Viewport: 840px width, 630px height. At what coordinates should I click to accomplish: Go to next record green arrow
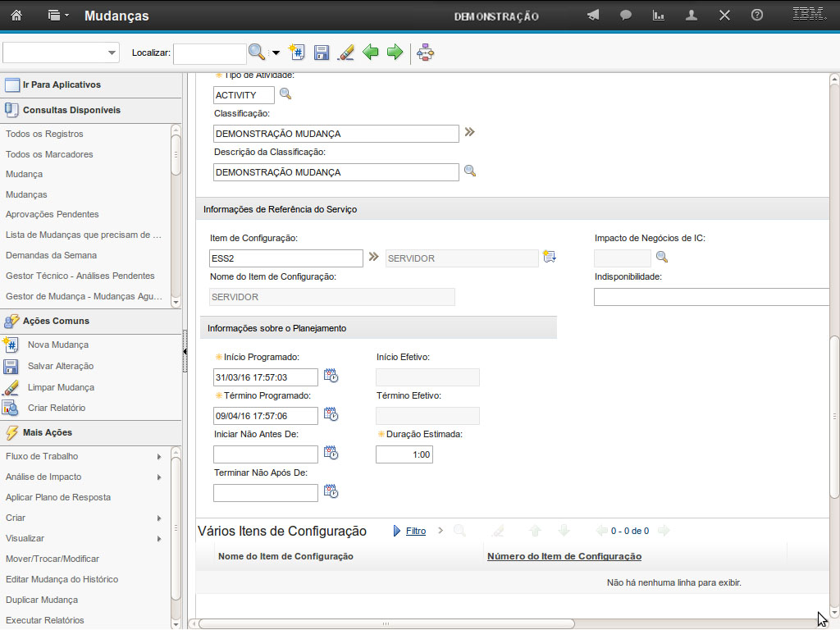[395, 52]
